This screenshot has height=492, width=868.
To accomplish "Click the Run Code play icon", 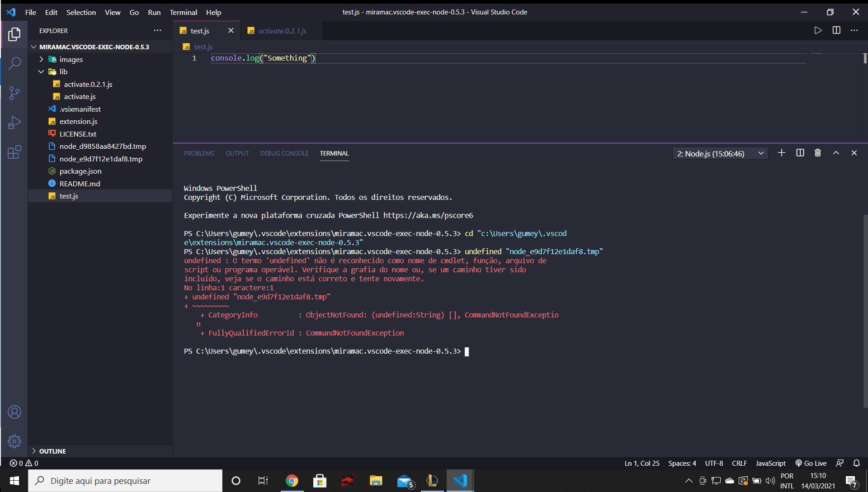I will pos(818,30).
